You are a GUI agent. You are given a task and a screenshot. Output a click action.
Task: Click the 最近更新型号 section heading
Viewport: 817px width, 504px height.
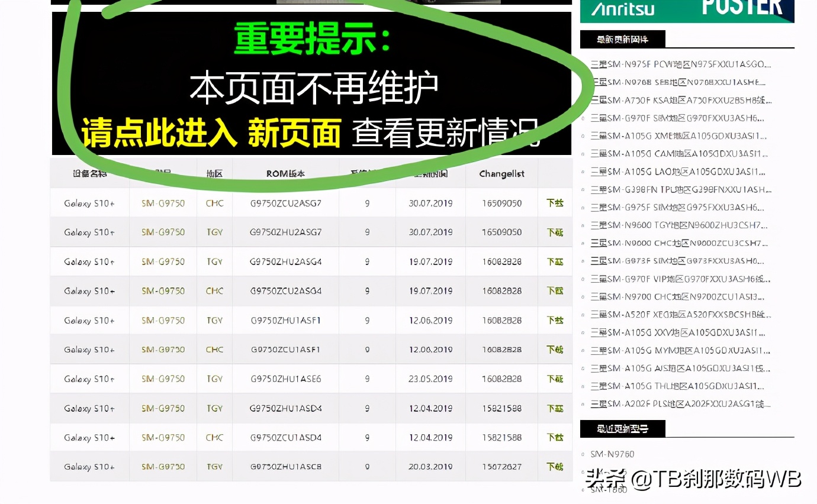pos(622,429)
